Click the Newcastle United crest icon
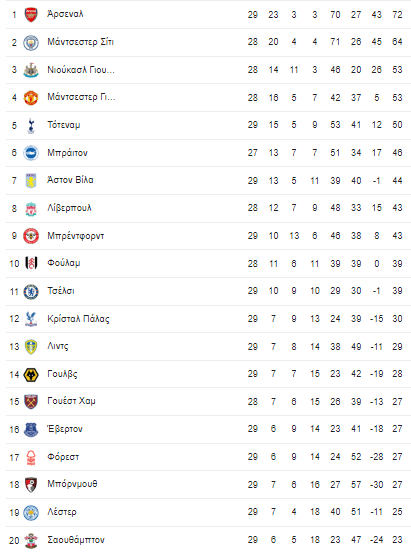Viewport: 411px width, 552px height. pos(31,70)
